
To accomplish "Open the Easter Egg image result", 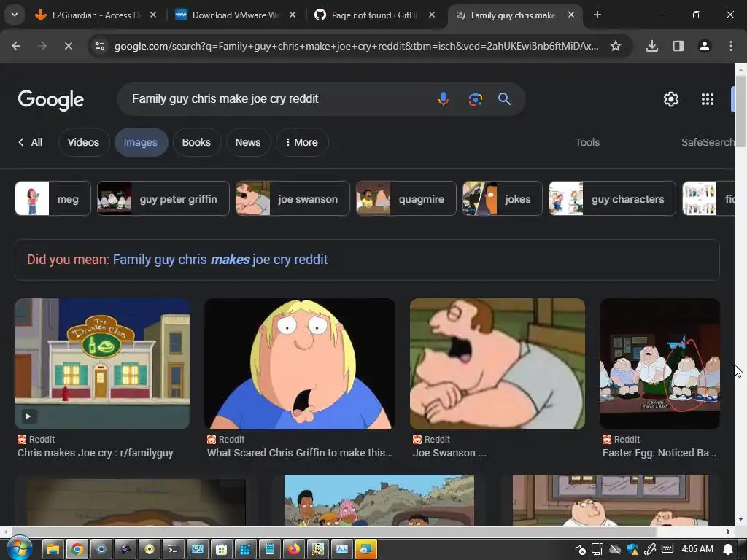I will click(659, 364).
